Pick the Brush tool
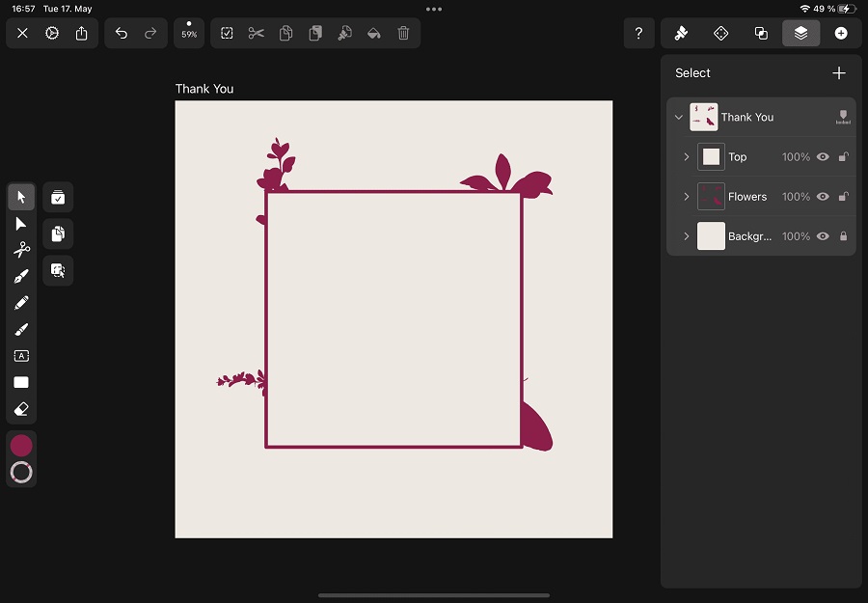Viewport: 868px width, 603px height. coord(21,329)
